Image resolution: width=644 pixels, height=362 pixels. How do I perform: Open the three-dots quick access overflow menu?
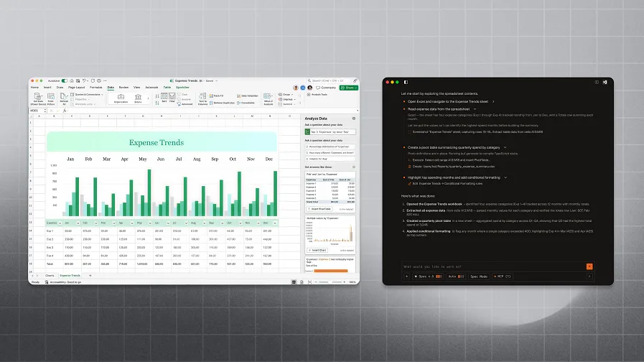coord(105,81)
